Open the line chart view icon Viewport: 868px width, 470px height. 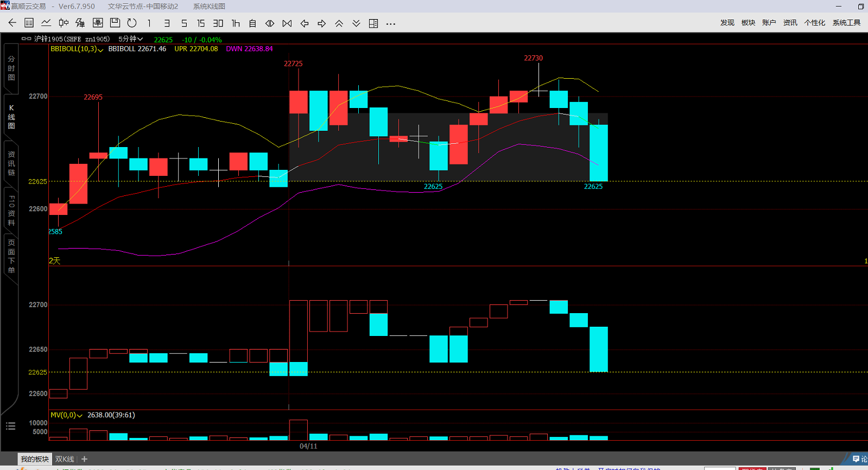pyautogui.click(x=46, y=23)
